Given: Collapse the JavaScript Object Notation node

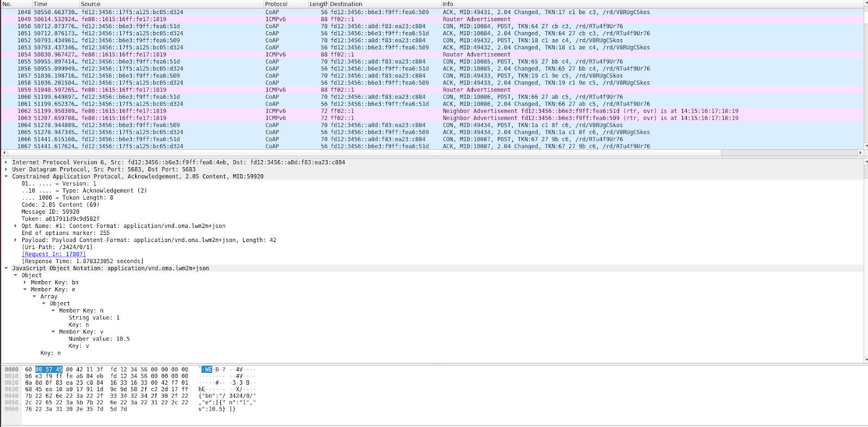Looking at the screenshot, I should [x=6, y=268].
